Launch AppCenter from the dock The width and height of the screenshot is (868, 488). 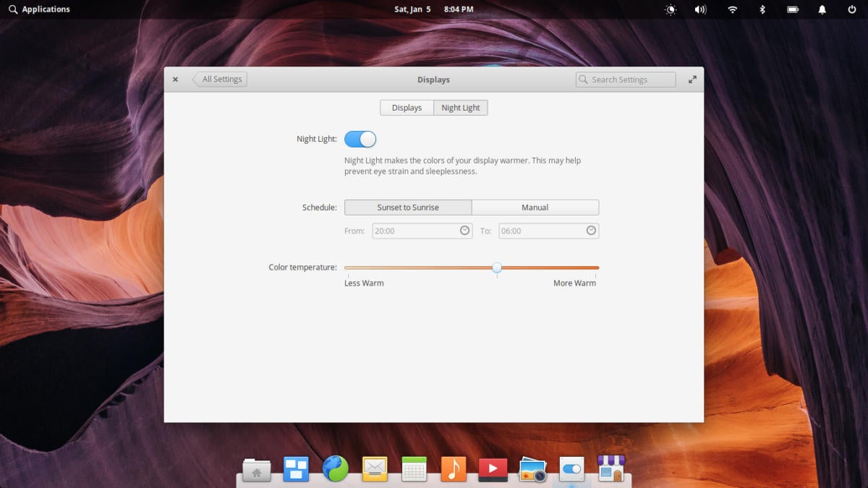click(611, 469)
